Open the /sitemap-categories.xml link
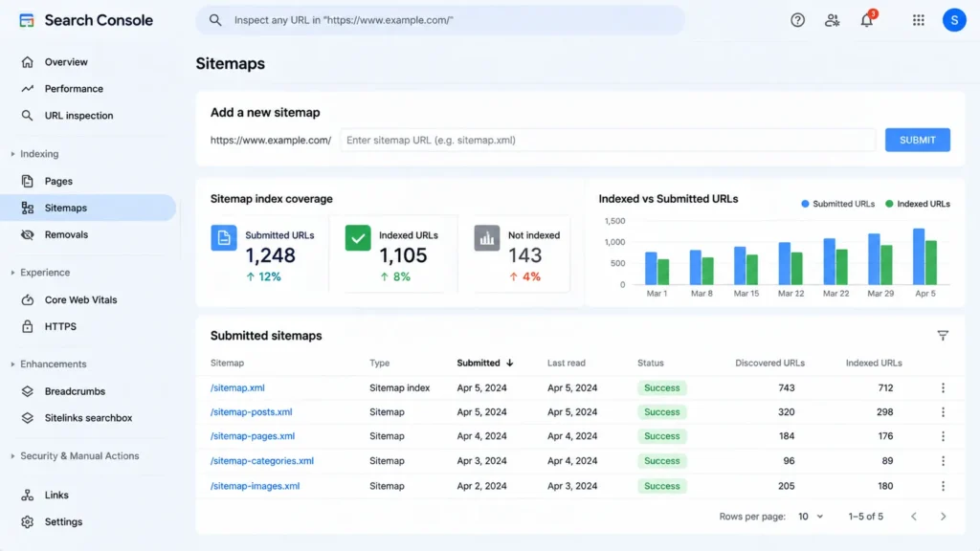980x551 pixels. point(262,461)
